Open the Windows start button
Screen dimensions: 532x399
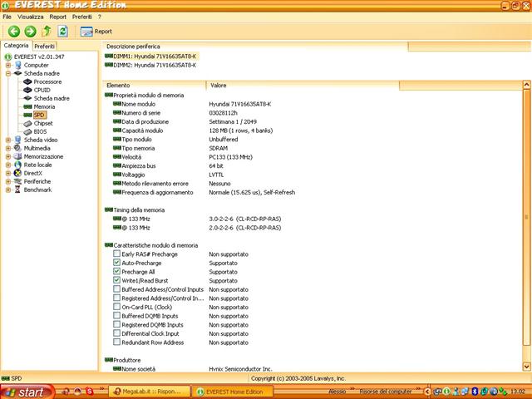pyautogui.click(x=27, y=392)
